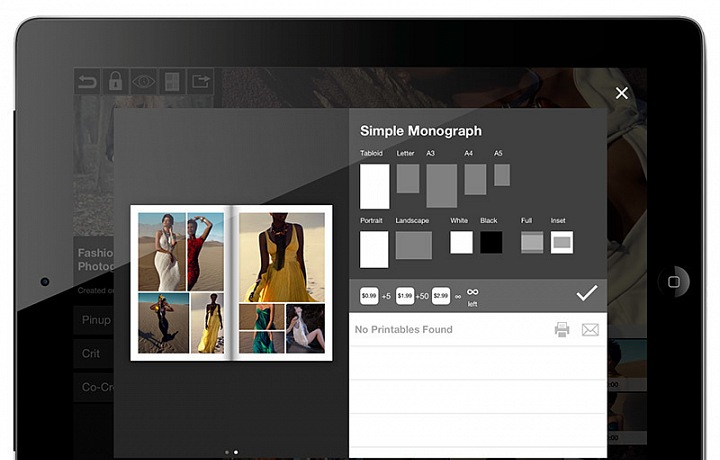
Task: Tap the share export toolbar icon
Action: pos(201,82)
